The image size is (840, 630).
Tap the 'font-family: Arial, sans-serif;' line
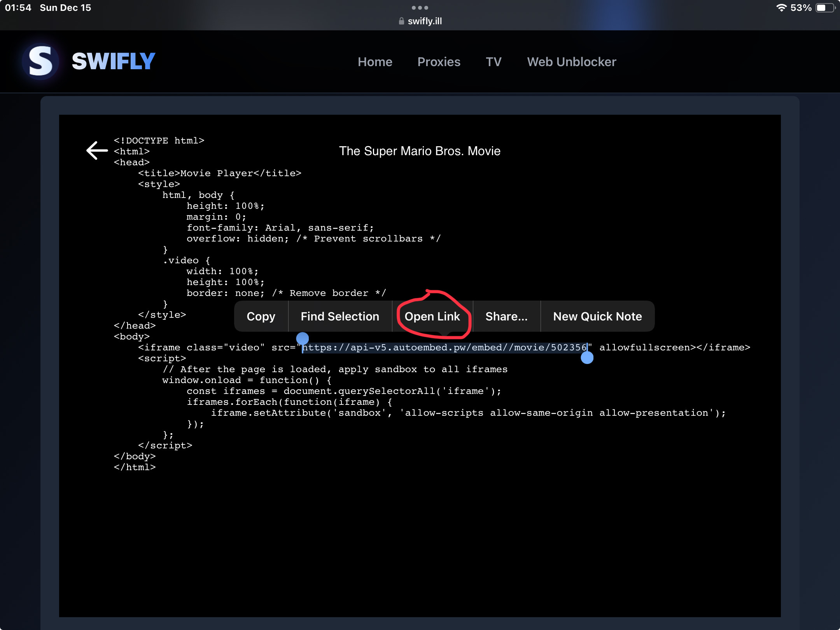point(280,227)
